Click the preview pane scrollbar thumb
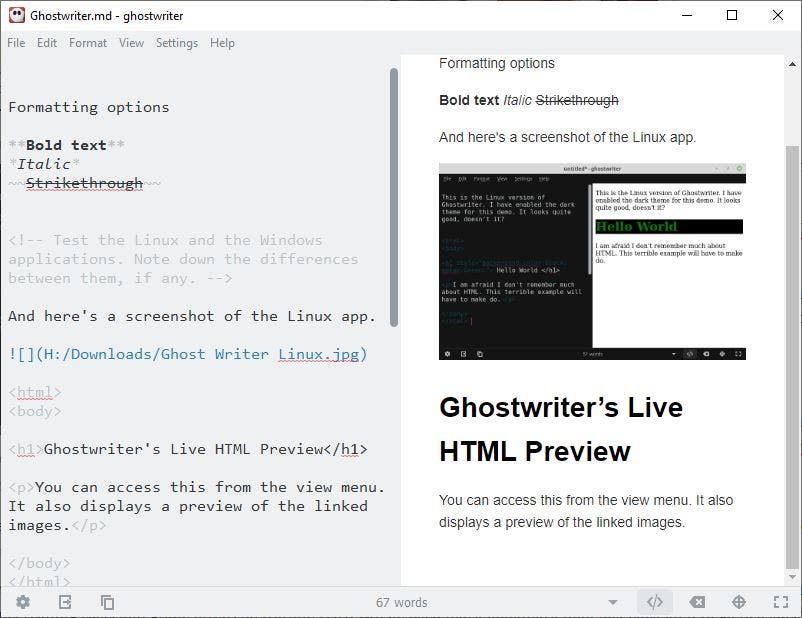This screenshot has width=802, height=618. click(x=792, y=357)
